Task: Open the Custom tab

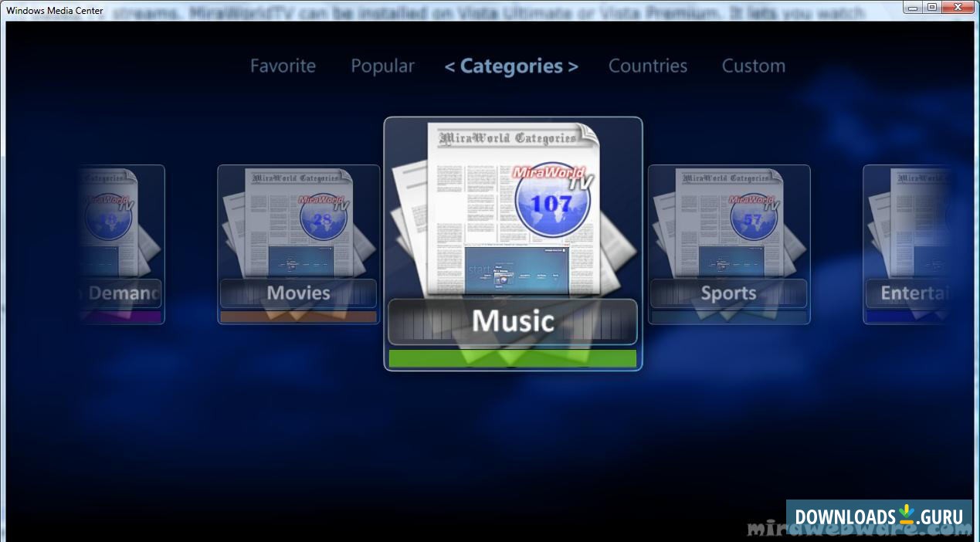Action: (x=754, y=66)
